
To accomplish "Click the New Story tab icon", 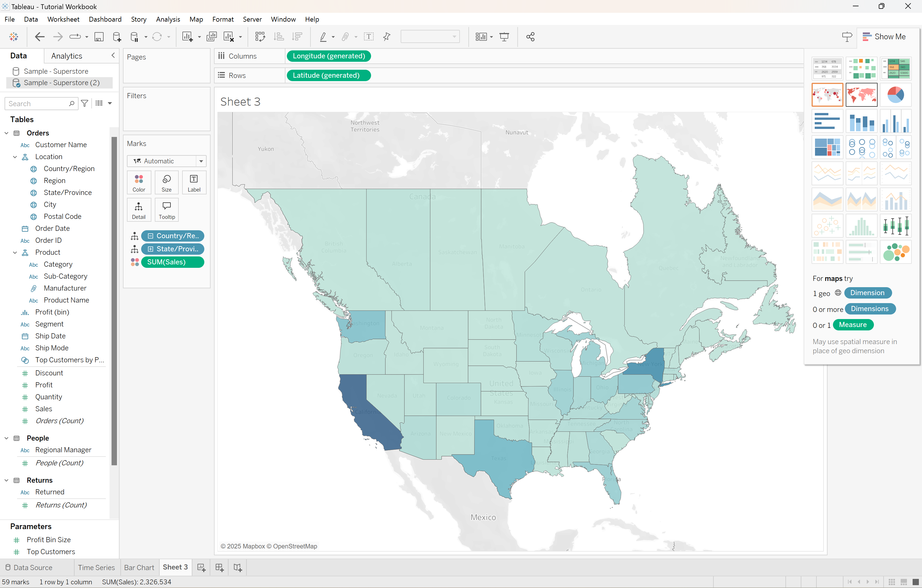I will pyautogui.click(x=238, y=567).
